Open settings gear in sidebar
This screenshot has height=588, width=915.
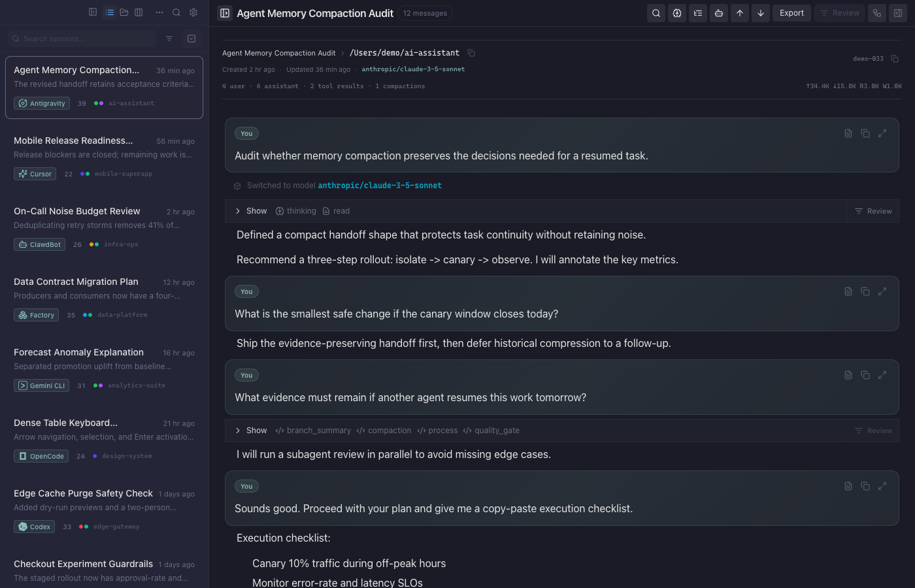(x=193, y=12)
